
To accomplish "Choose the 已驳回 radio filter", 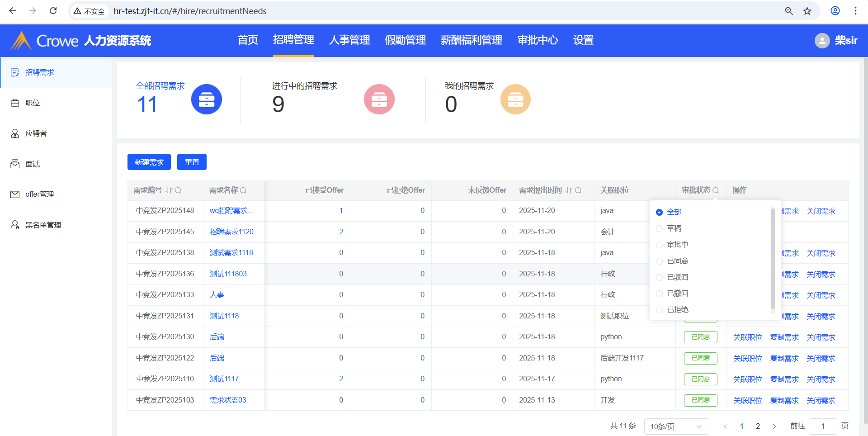I will click(659, 277).
